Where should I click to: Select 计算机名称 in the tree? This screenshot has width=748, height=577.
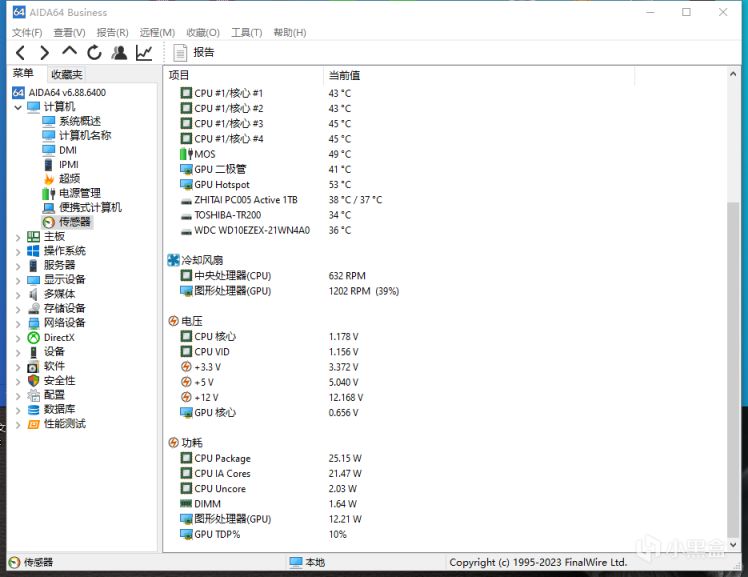coord(77,135)
